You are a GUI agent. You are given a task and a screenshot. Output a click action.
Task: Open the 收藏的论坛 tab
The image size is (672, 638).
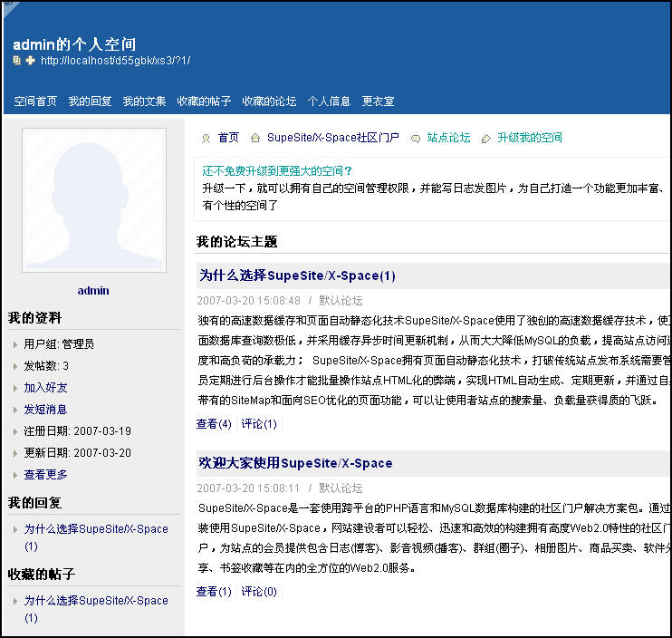(269, 101)
